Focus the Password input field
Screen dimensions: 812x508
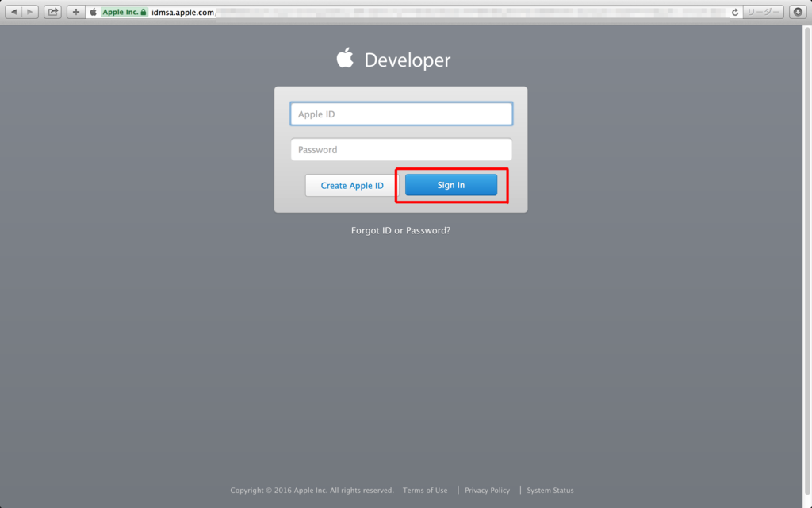pyautogui.click(x=401, y=150)
